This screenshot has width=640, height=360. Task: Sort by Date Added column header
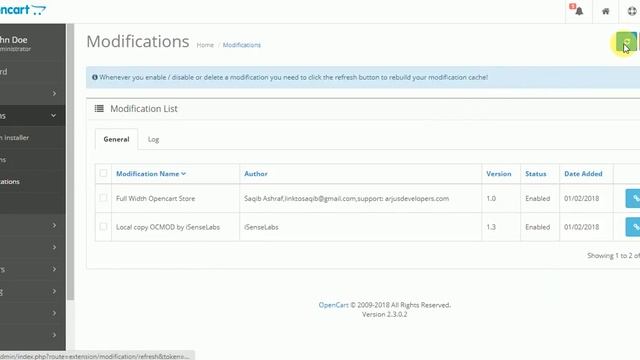click(583, 173)
